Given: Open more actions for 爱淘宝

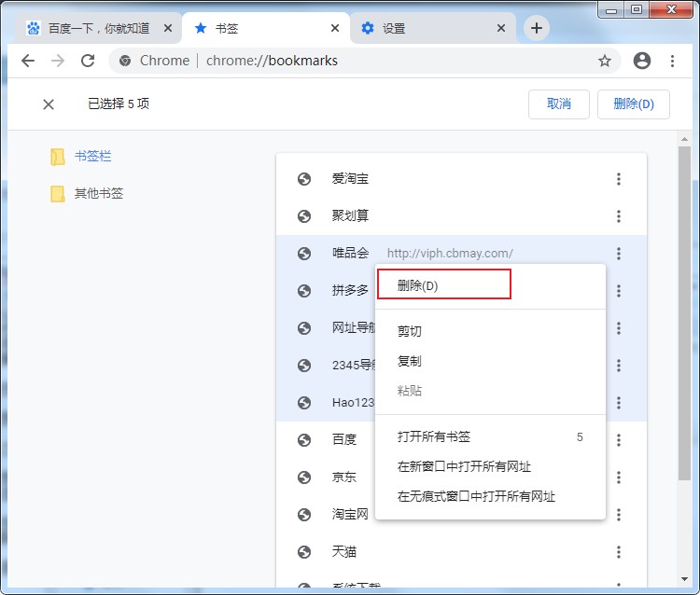Looking at the screenshot, I should [618, 179].
